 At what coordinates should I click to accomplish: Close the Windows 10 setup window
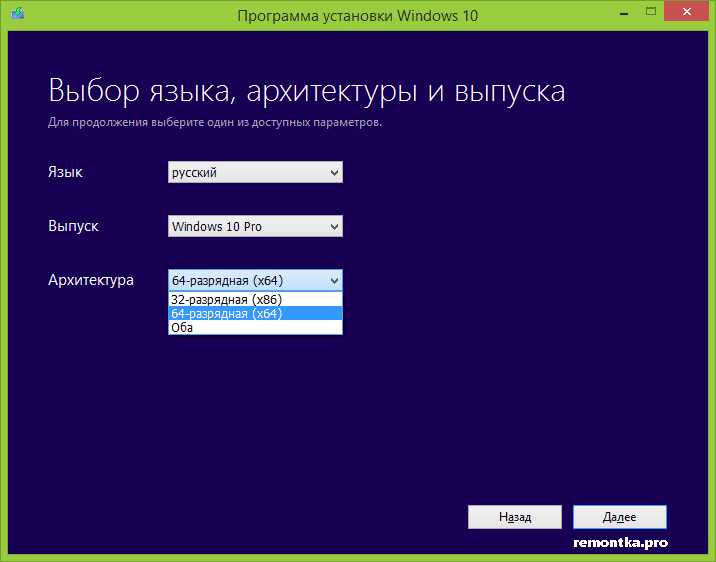click(x=686, y=12)
